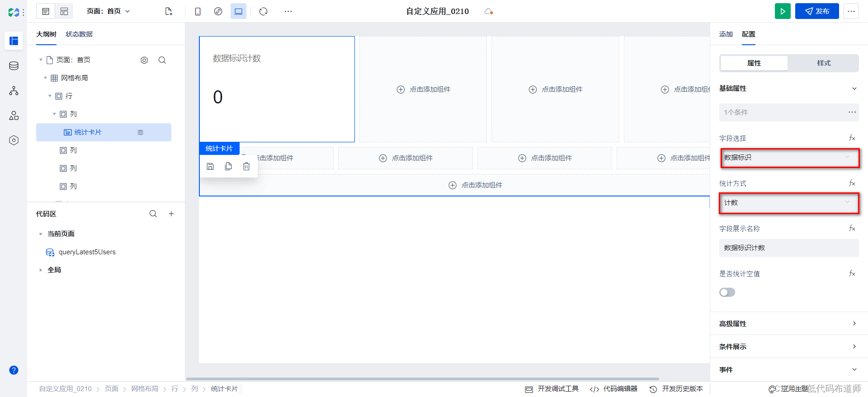
Task: Click fx expression for 是否统计空值
Action: tap(852, 273)
